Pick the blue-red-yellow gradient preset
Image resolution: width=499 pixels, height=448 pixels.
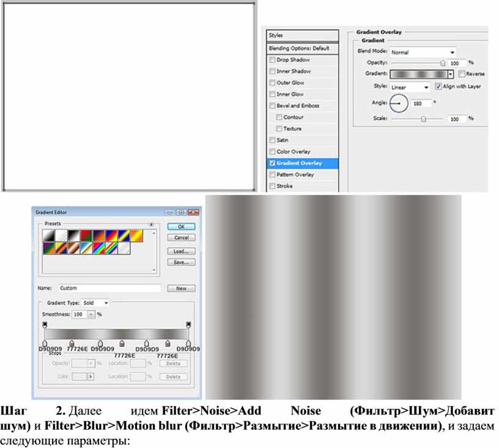(x=111, y=235)
